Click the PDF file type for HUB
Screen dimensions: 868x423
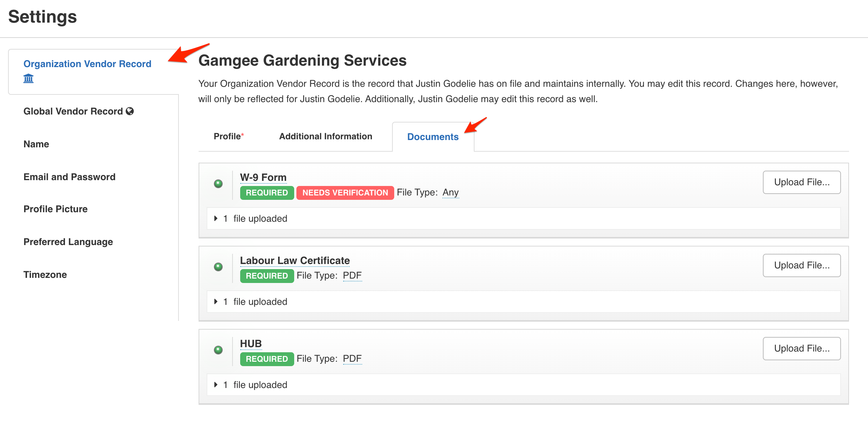[x=352, y=359]
